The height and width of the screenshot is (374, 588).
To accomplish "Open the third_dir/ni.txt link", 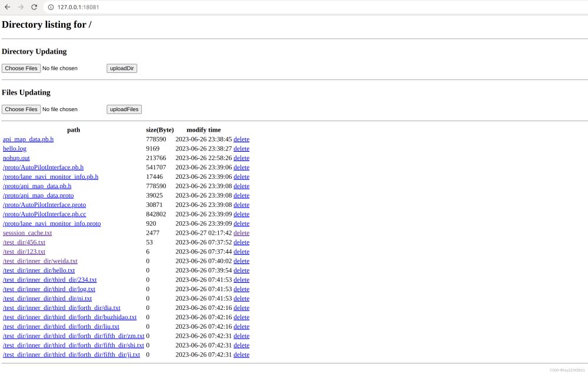I will [47, 299].
